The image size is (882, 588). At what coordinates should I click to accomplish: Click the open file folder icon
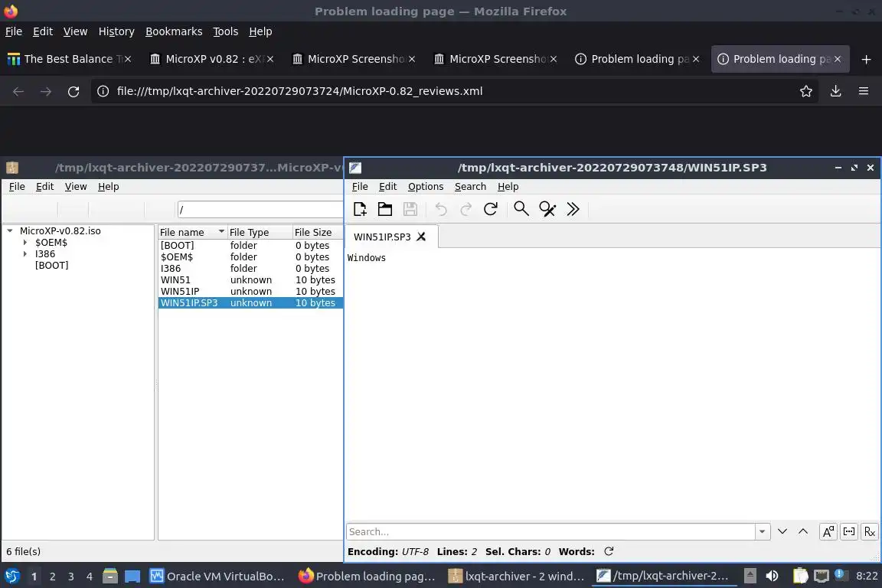[x=385, y=209]
